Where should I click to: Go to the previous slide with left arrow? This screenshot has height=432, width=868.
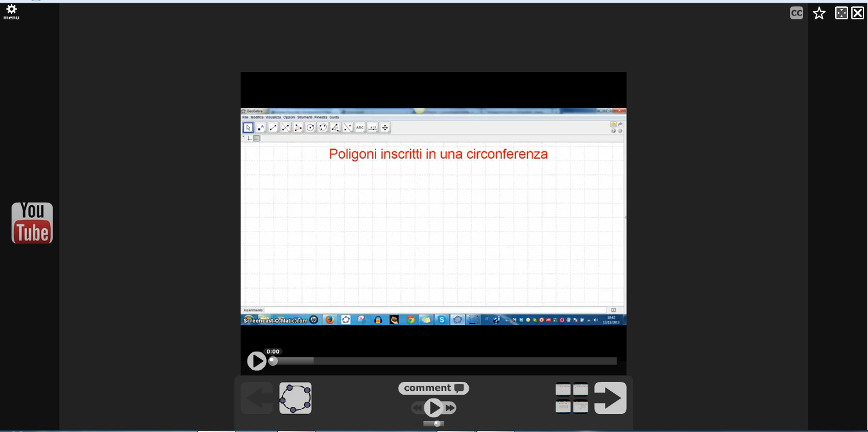257,398
